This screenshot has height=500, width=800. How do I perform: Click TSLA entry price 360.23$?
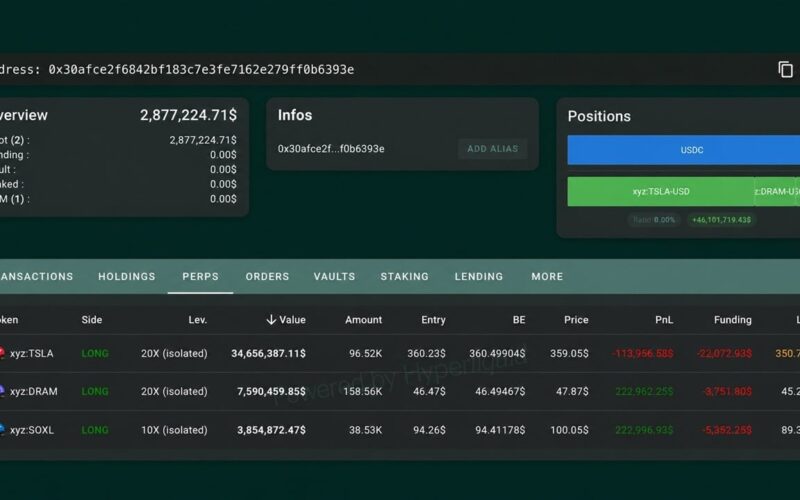(x=427, y=354)
